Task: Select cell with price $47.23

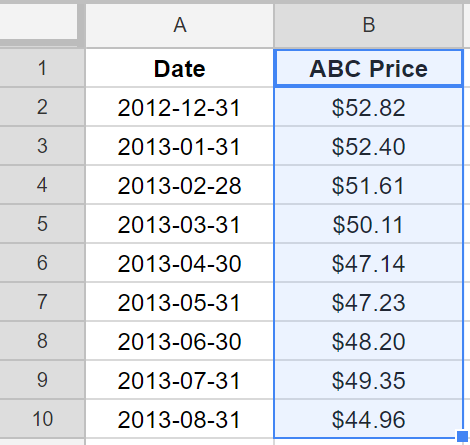Action: point(368,302)
